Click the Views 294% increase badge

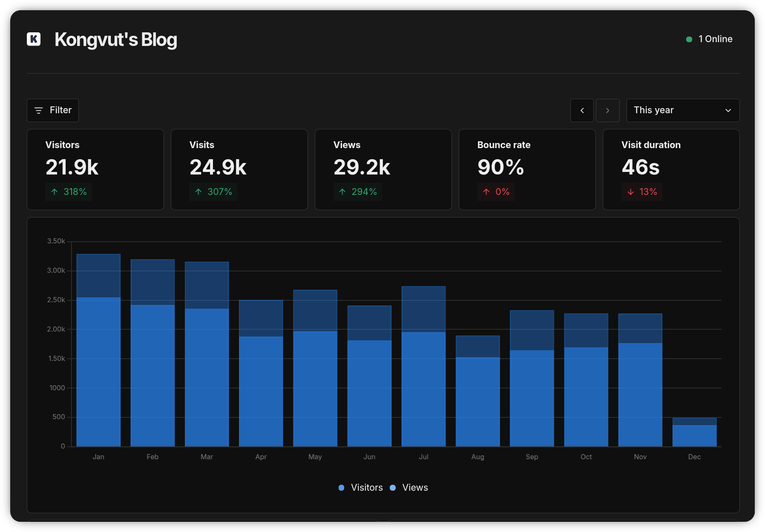tap(357, 192)
